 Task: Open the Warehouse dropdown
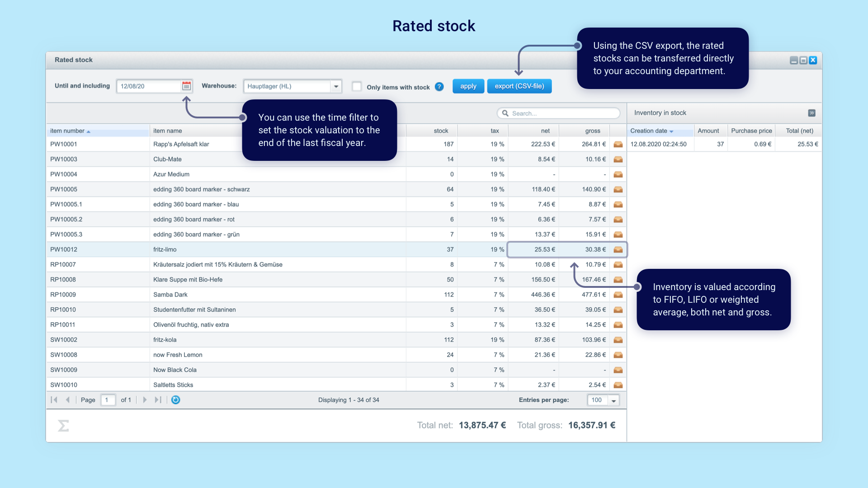pos(336,86)
